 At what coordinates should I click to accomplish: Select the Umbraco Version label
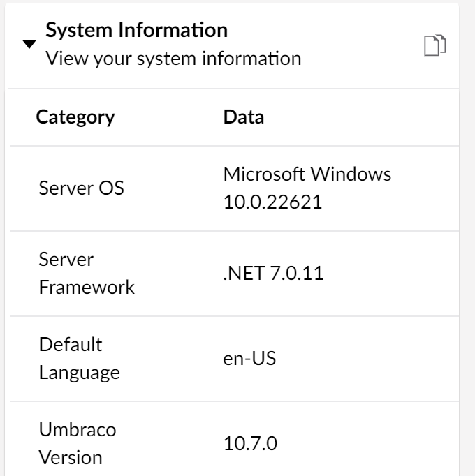78,443
